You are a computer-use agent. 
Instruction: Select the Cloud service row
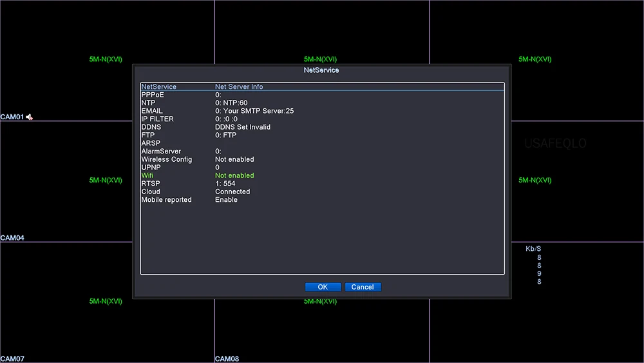pos(322,191)
